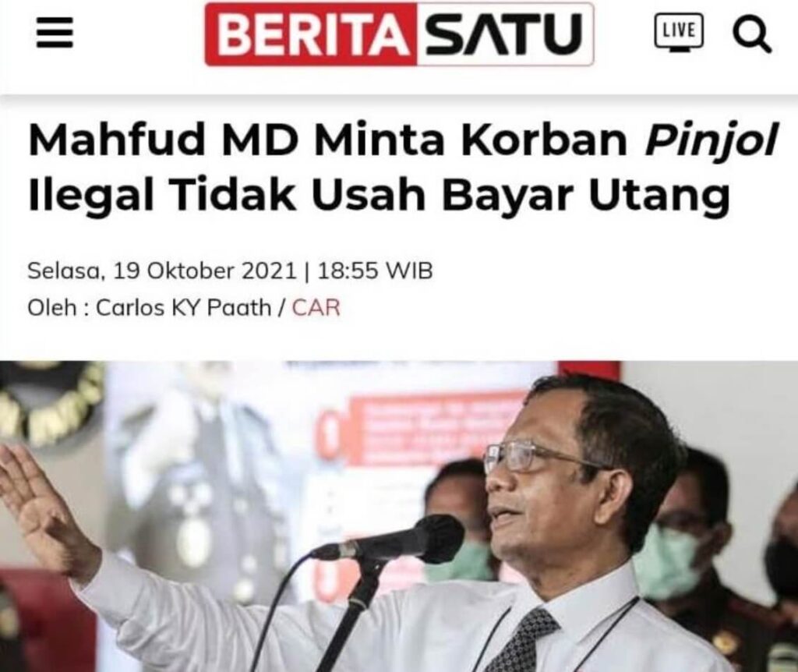Image resolution: width=798 pixels, height=672 pixels.
Task: Click the red BERITA part of the logo
Action: tap(311, 34)
